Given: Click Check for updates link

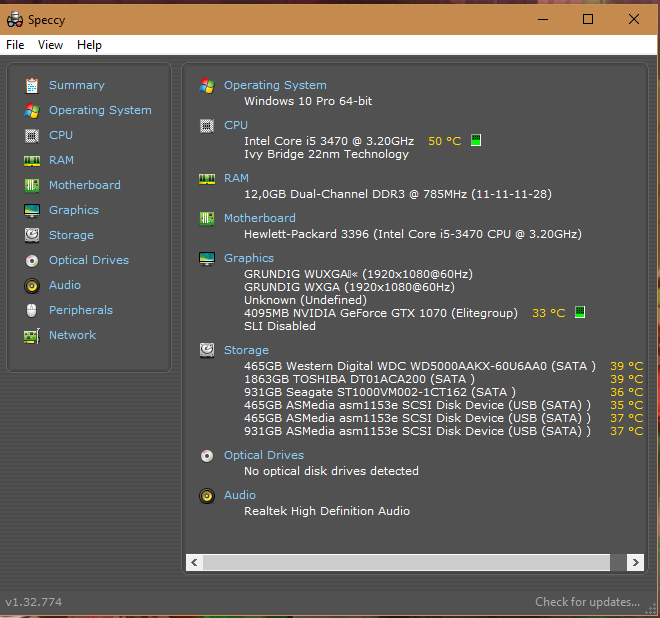Looking at the screenshot, I should click(587, 602).
